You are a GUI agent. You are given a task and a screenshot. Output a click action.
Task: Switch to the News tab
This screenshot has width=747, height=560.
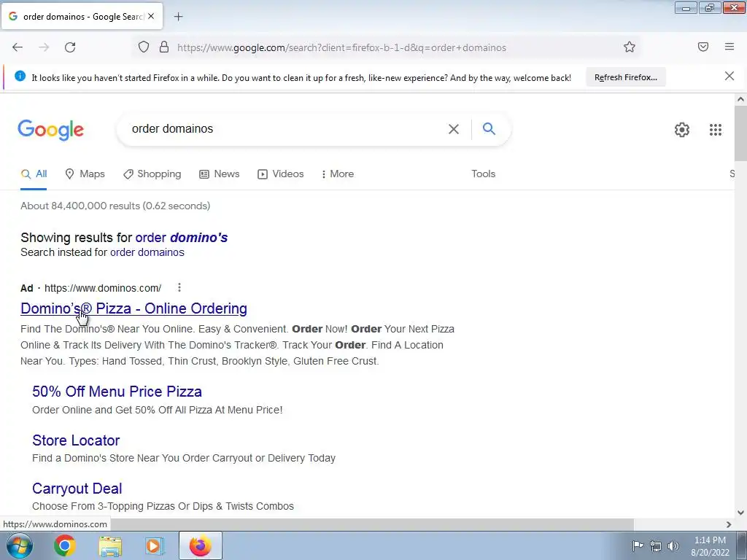pyautogui.click(x=219, y=174)
